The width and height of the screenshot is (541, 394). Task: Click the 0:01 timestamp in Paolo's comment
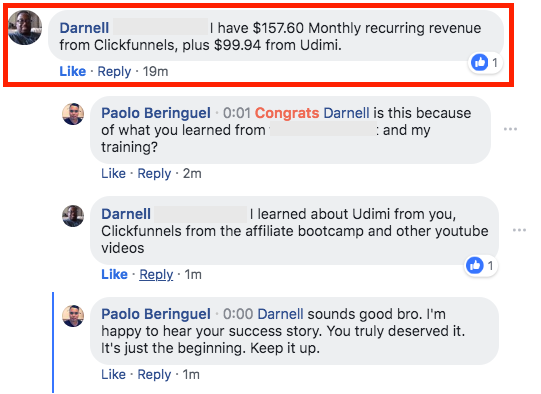[237, 113]
